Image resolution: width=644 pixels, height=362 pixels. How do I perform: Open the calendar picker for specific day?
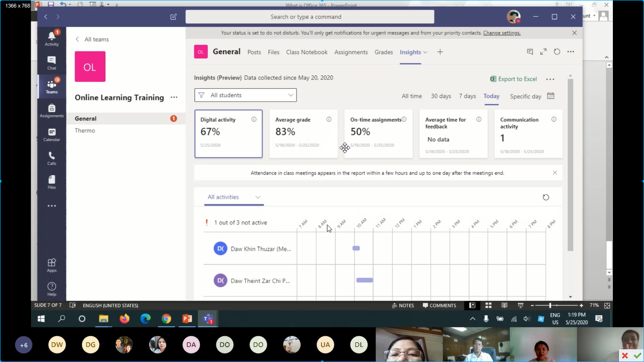(551, 96)
